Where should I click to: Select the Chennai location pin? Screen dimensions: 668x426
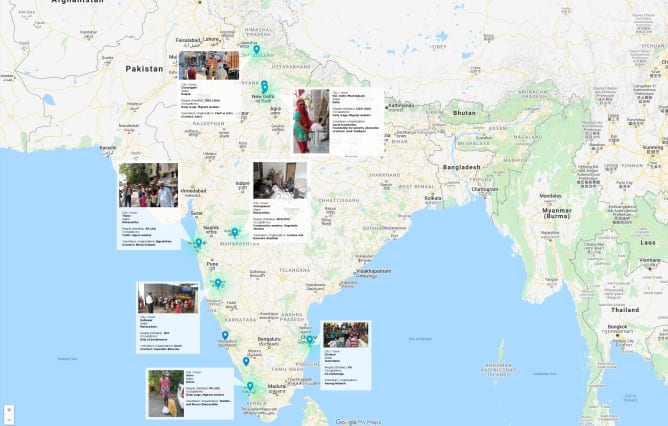click(x=310, y=340)
